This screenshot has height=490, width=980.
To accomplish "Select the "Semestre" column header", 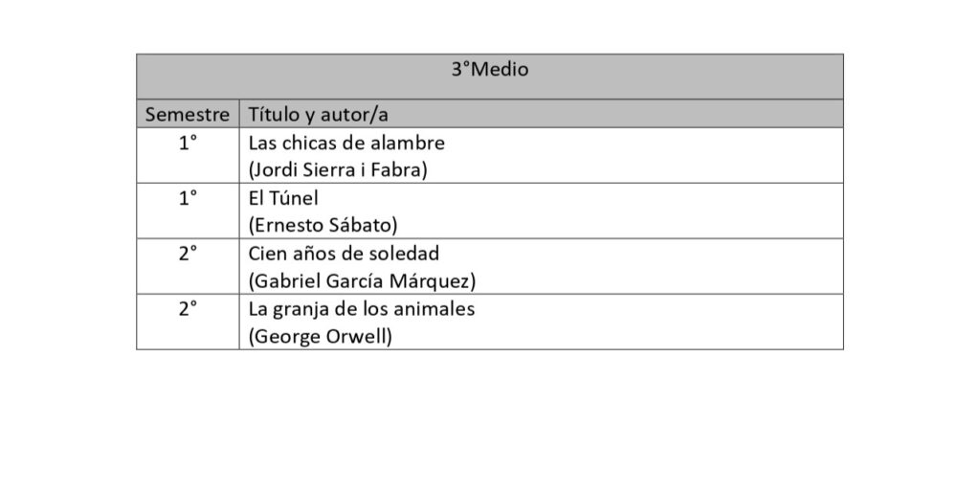I will (188, 115).
